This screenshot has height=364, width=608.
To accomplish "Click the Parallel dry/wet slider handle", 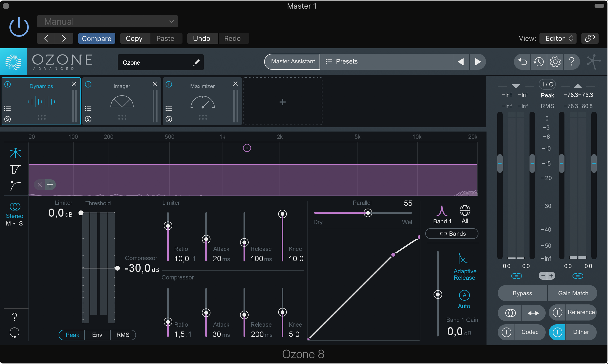I will pos(368,213).
